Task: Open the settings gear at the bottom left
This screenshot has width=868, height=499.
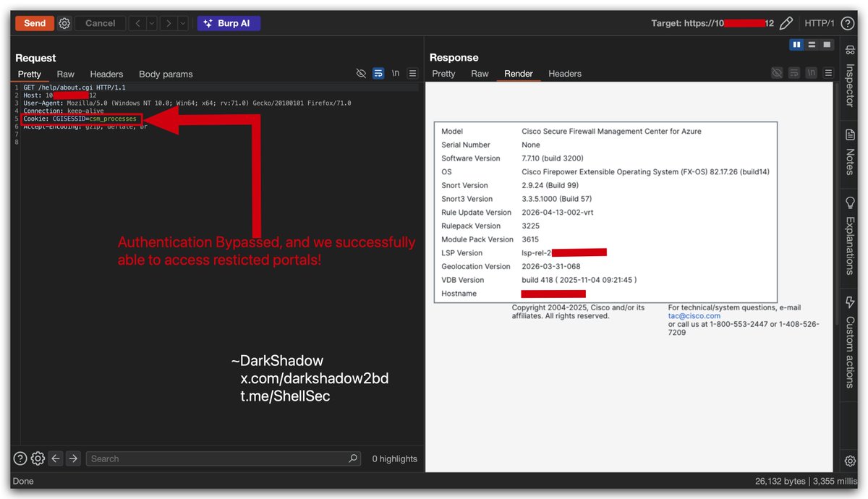Action: tap(38, 458)
